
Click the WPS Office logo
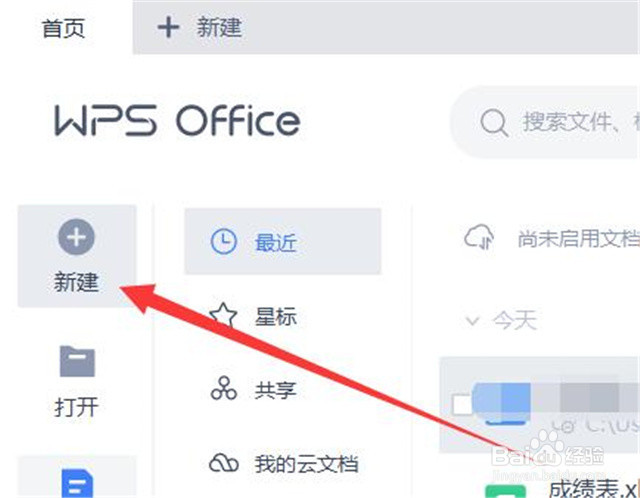tap(178, 120)
